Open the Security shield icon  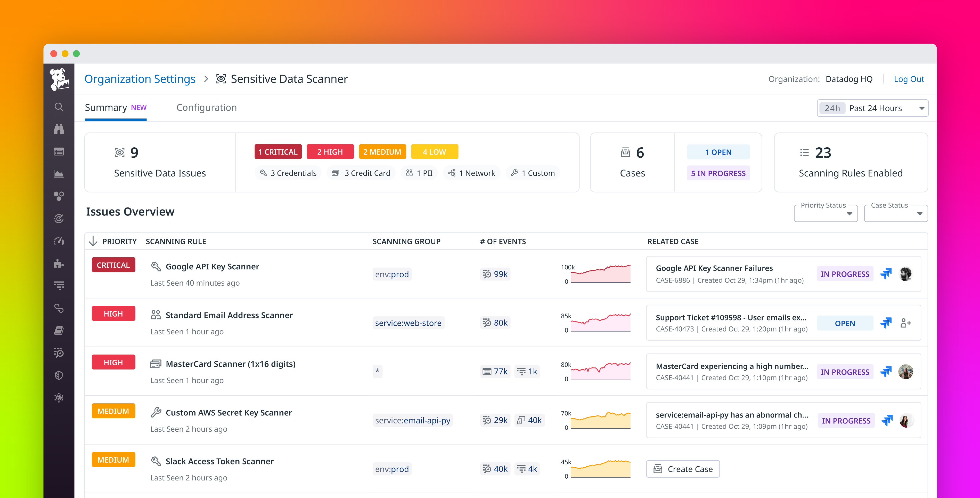59,375
